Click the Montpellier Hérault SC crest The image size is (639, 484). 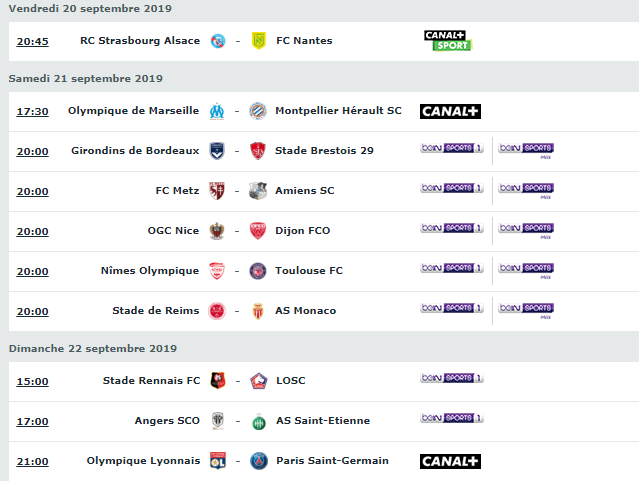click(258, 111)
